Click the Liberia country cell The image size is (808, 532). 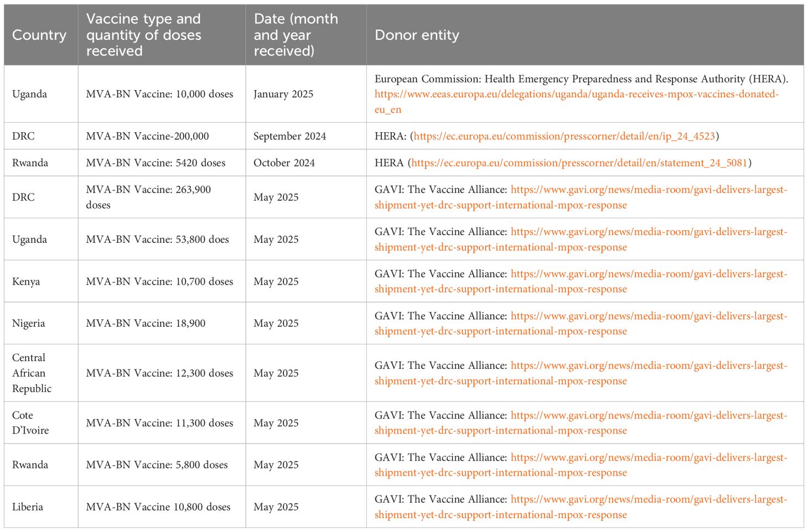click(28, 507)
